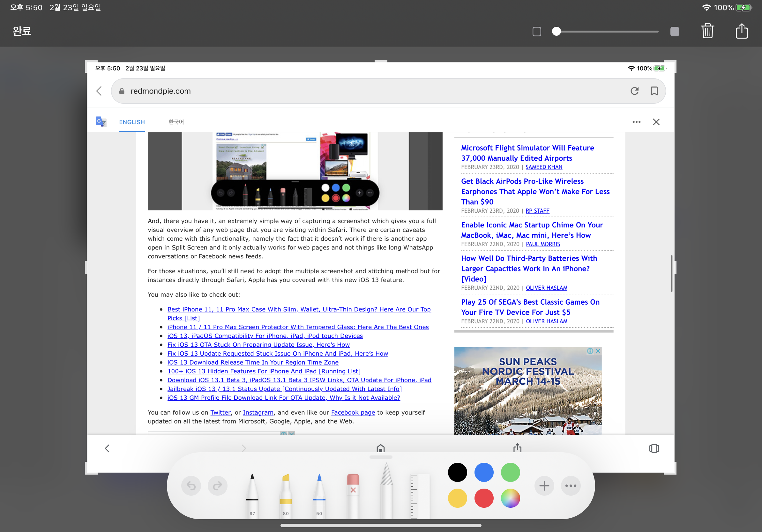The image size is (762, 532).
Task: Pick the striped lasso selection tool
Action: click(x=386, y=491)
